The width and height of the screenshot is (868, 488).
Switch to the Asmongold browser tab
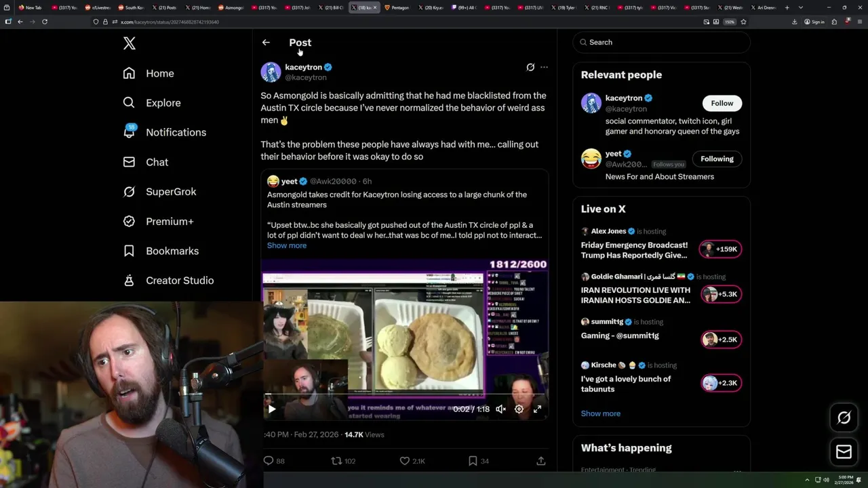pos(231,7)
